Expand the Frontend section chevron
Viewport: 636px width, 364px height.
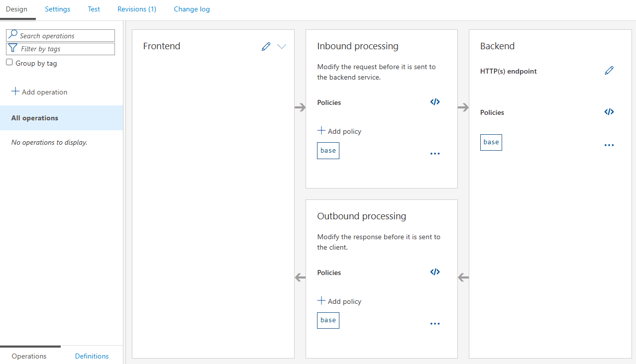pos(282,46)
